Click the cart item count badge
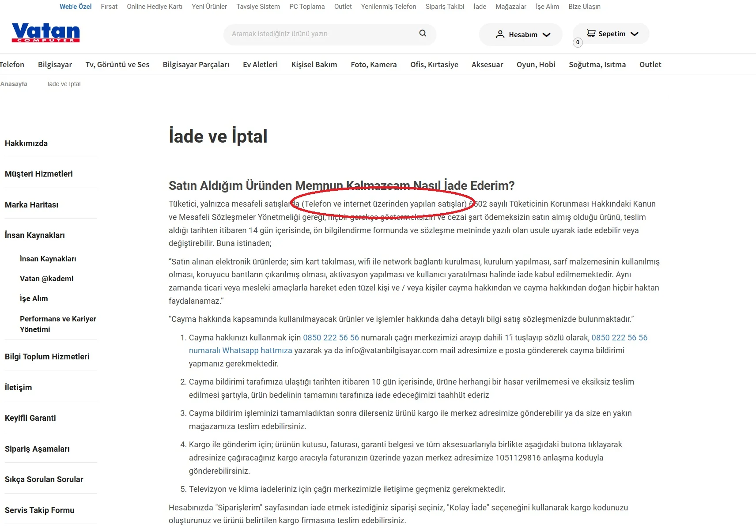This screenshot has height=532, width=756. tap(578, 42)
